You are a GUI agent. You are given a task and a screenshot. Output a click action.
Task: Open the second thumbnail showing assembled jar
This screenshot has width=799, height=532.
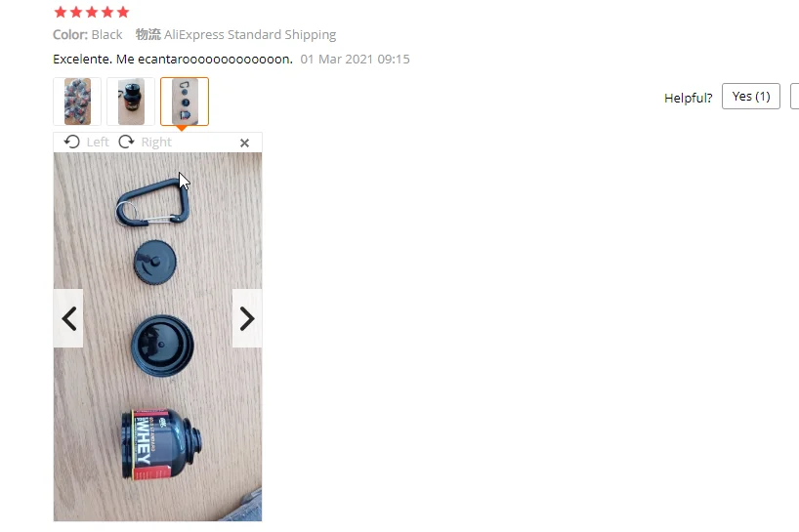point(131,102)
